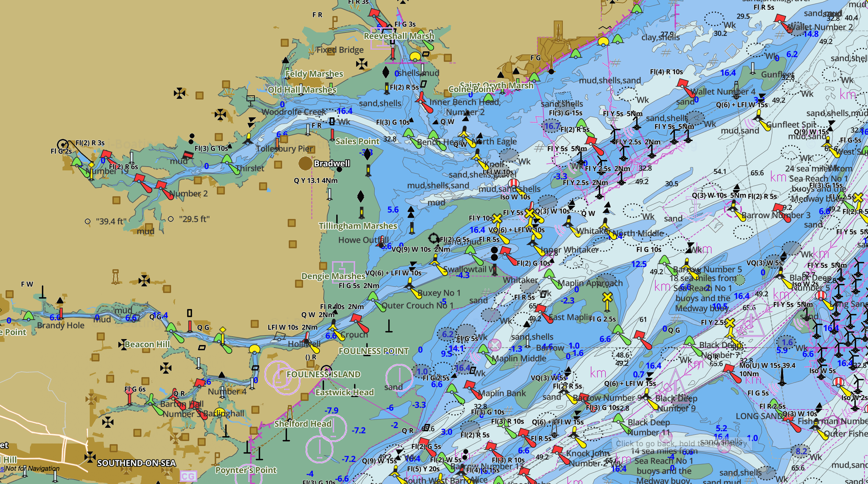Select the "29.5 ft" depth label

pos(194,219)
